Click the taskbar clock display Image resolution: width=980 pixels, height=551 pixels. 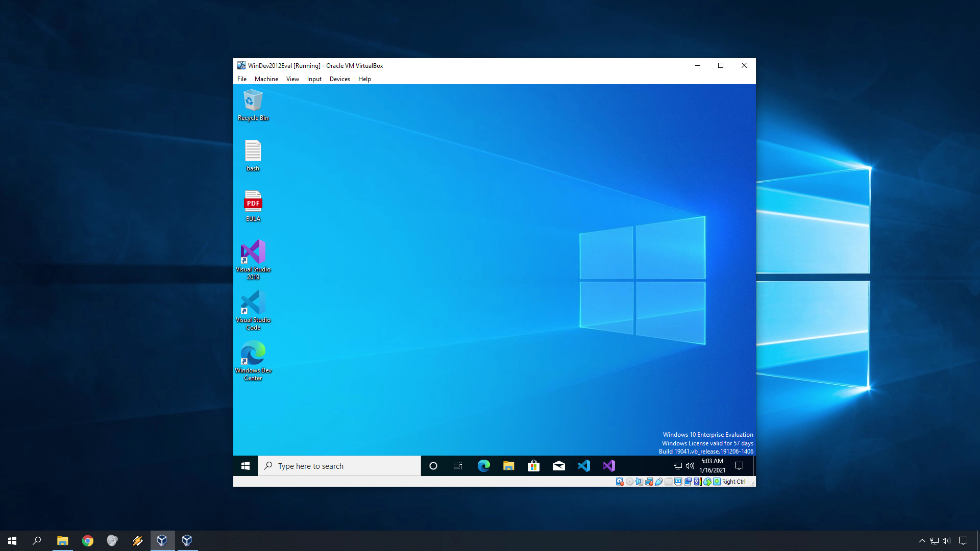click(x=712, y=466)
